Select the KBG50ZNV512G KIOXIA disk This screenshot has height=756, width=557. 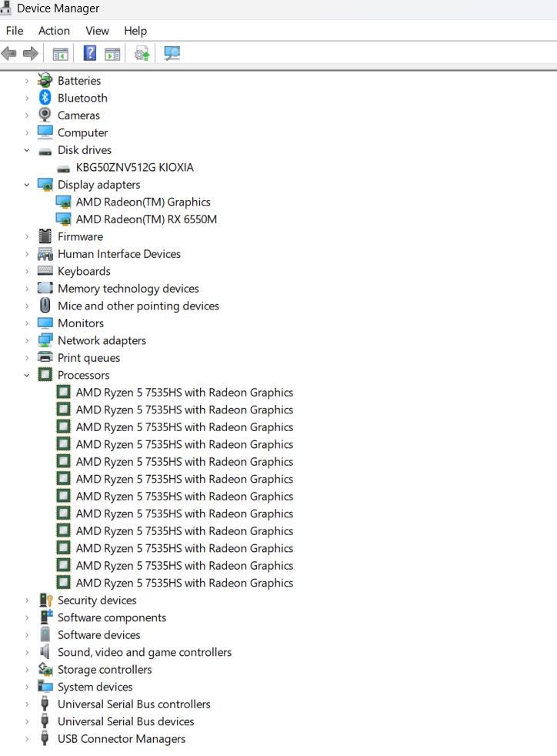click(135, 167)
